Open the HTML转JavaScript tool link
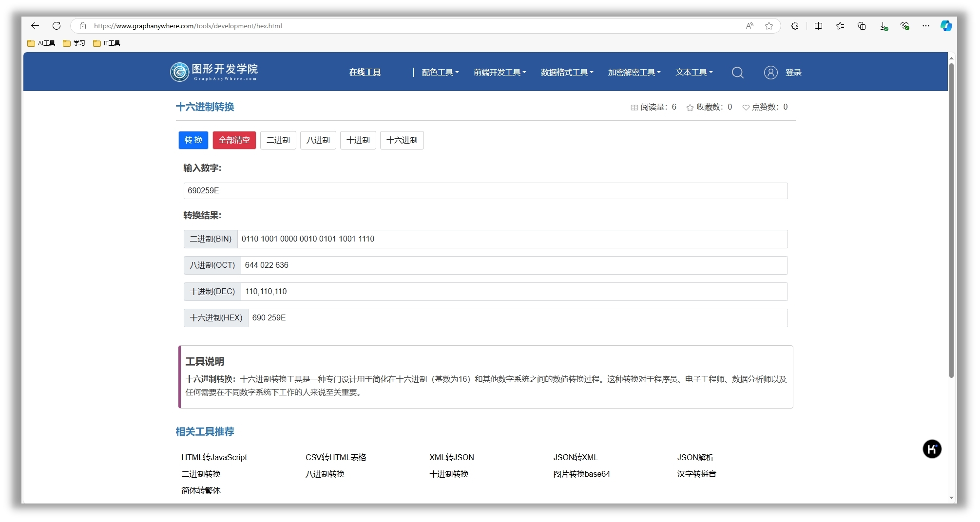The image size is (980, 522). (214, 458)
